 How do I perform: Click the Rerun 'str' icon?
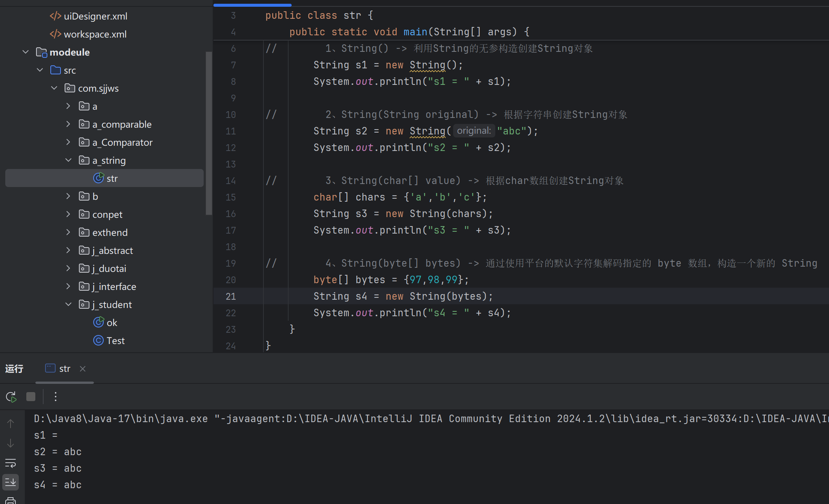click(11, 397)
